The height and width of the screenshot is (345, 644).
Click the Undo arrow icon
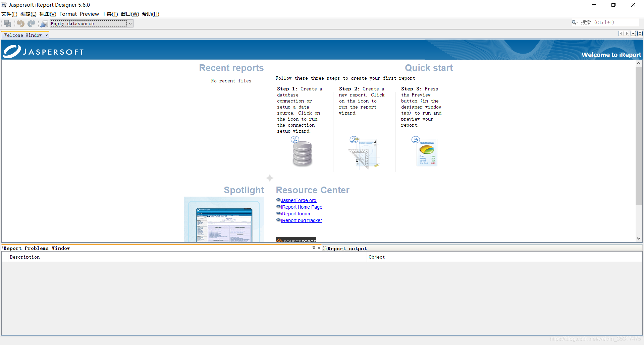pos(21,23)
